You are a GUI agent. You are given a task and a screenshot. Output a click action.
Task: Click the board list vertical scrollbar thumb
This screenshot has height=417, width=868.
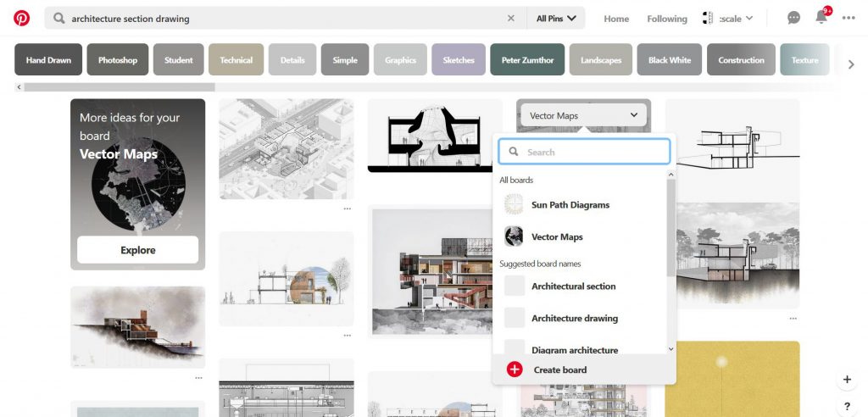coord(671,228)
